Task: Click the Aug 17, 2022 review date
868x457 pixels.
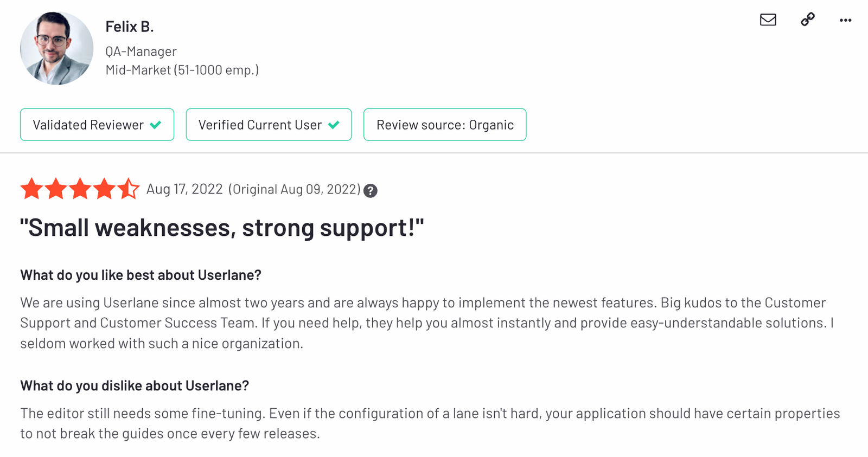Action: coord(184,189)
